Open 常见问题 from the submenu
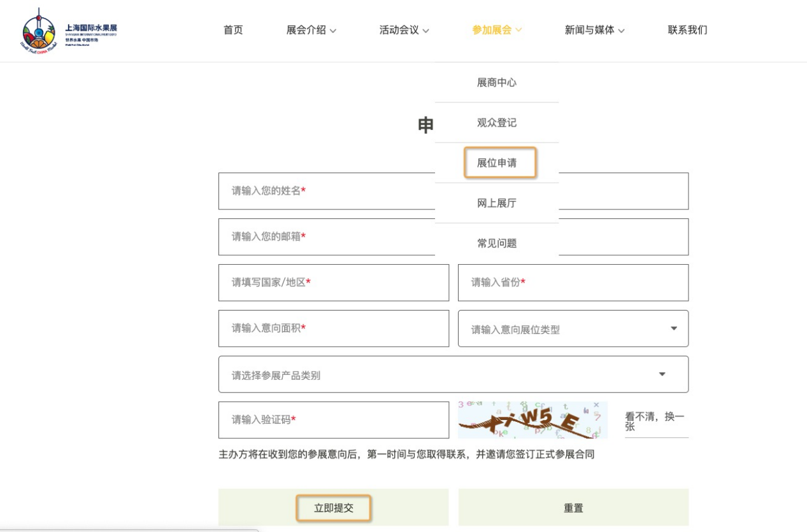Screen dimensions: 807x532 pyautogui.click(x=496, y=243)
